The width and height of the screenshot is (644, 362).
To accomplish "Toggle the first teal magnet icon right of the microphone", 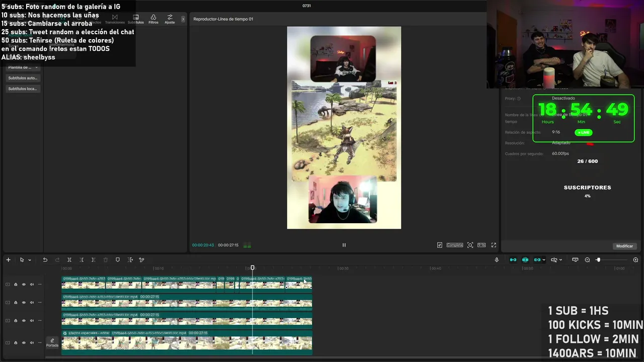I will click(x=513, y=260).
